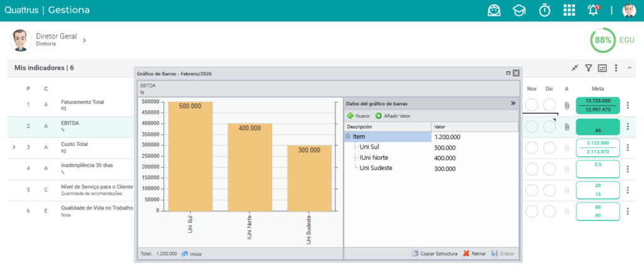Image resolution: width=644 pixels, height=270 pixels.
Task: Click the support assistant face icon
Action: click(494, 10)
